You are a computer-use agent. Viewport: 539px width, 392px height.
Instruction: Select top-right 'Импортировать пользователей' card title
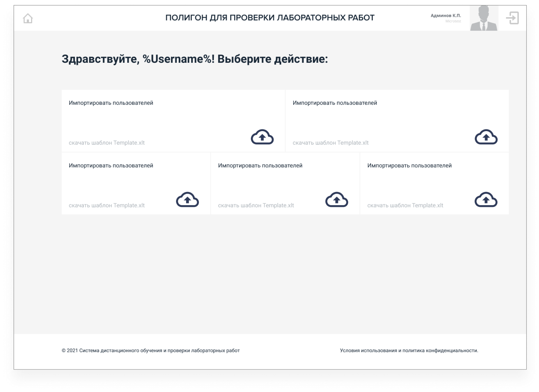click(335, 103)
